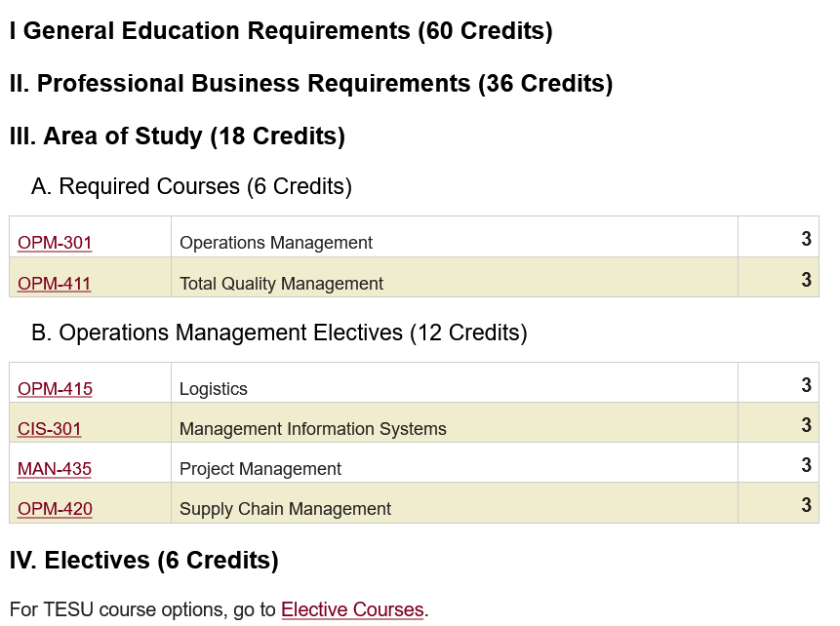840x626 pixels.
Task: Click the Supply Chain Management title cell
Action: [x=285, y=509]
